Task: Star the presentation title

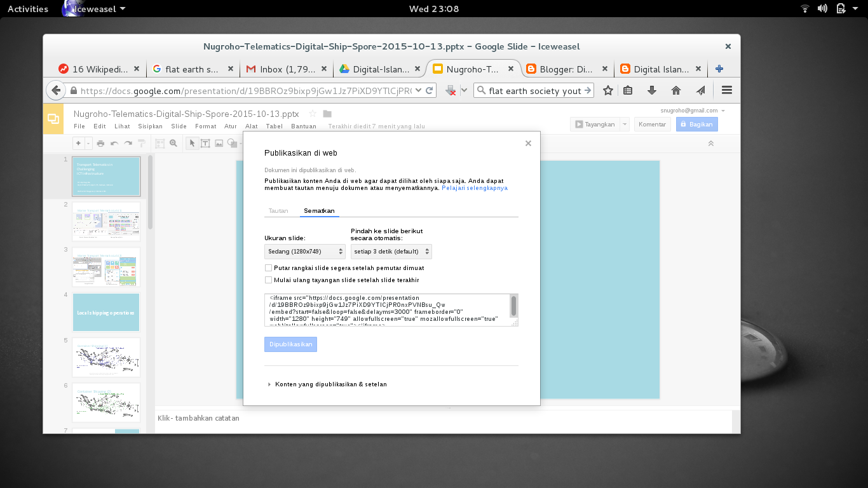Action: 313,114
